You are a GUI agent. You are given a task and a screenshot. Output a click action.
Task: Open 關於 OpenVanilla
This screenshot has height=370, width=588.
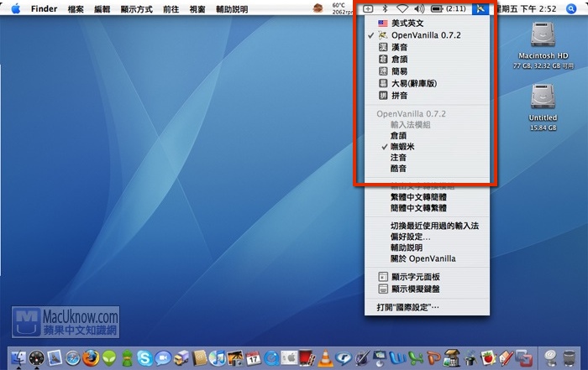[x=427, y=258]
